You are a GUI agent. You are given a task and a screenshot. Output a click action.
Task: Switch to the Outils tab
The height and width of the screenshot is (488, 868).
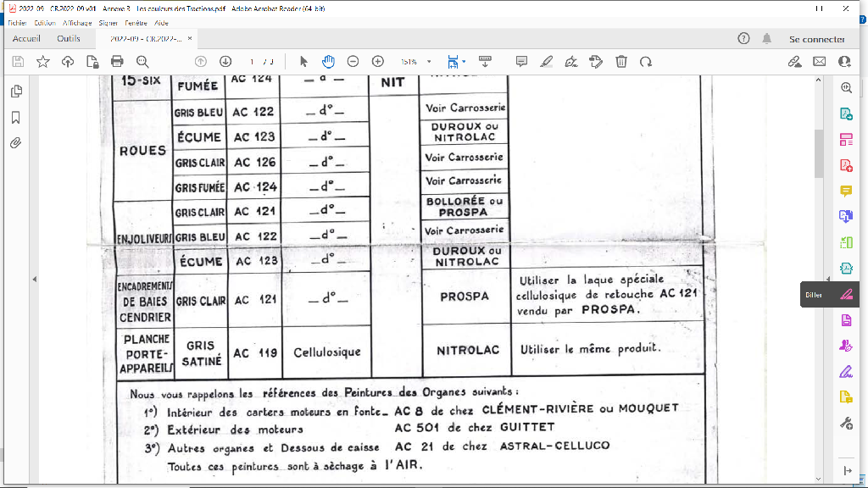[x=69, y=39]
